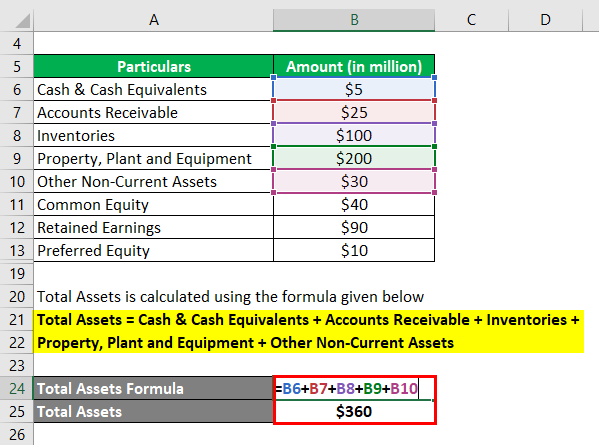Click the $90 amount cell

pyautogui.click(x=354, y=227)
